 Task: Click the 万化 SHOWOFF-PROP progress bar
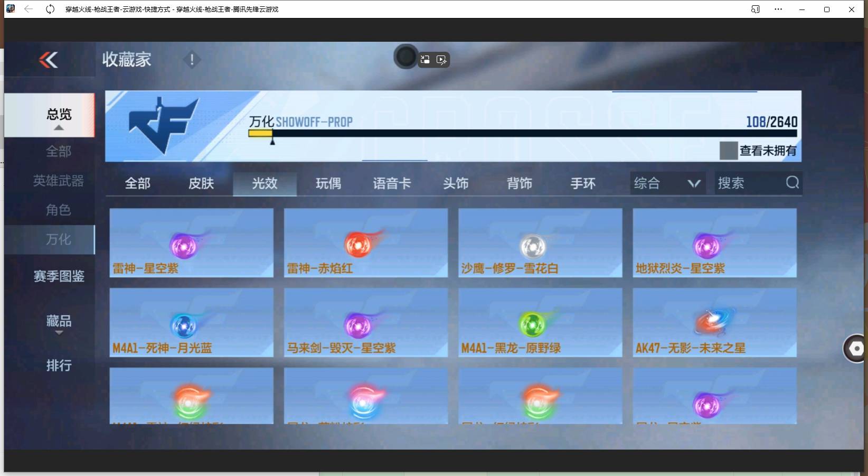click(523, 133)
